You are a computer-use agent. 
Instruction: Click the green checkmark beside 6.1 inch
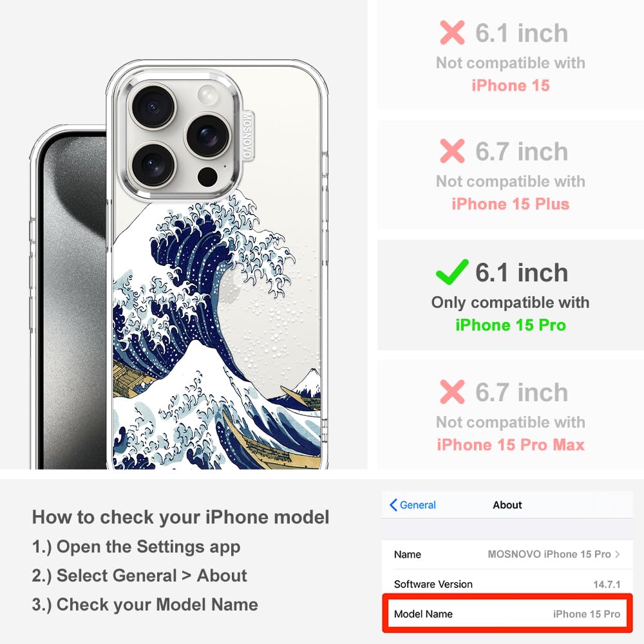452,272
